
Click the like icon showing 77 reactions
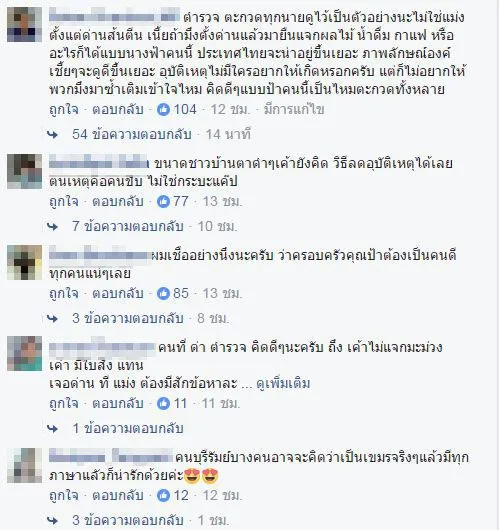[163, 201]
